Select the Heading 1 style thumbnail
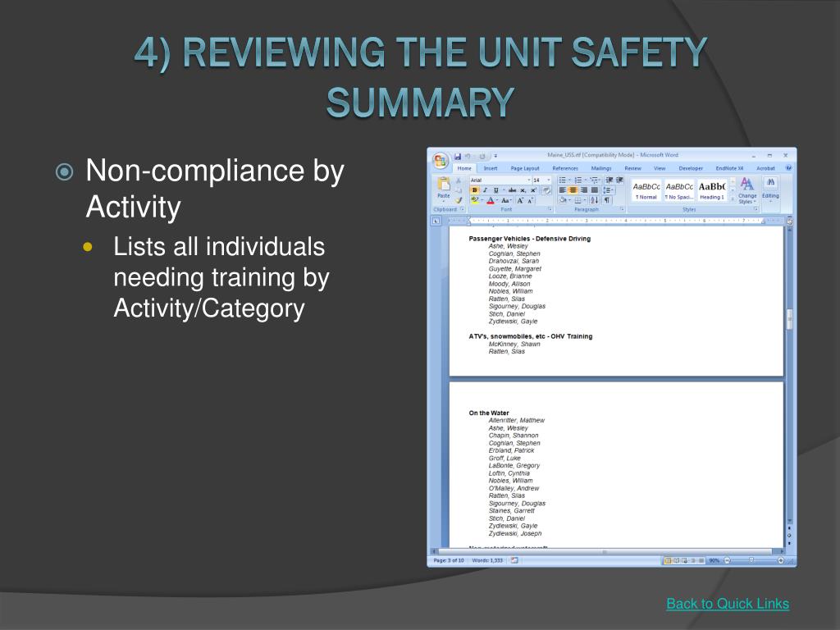This screenshot has width=840, height=630. (x=712, y=190)
